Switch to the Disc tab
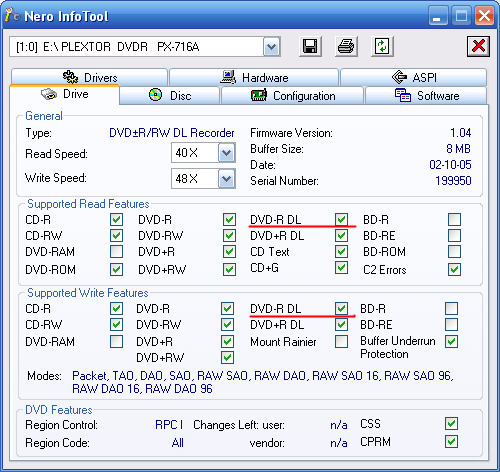Viewport: 500px width, 472px height. click(170, 96)
